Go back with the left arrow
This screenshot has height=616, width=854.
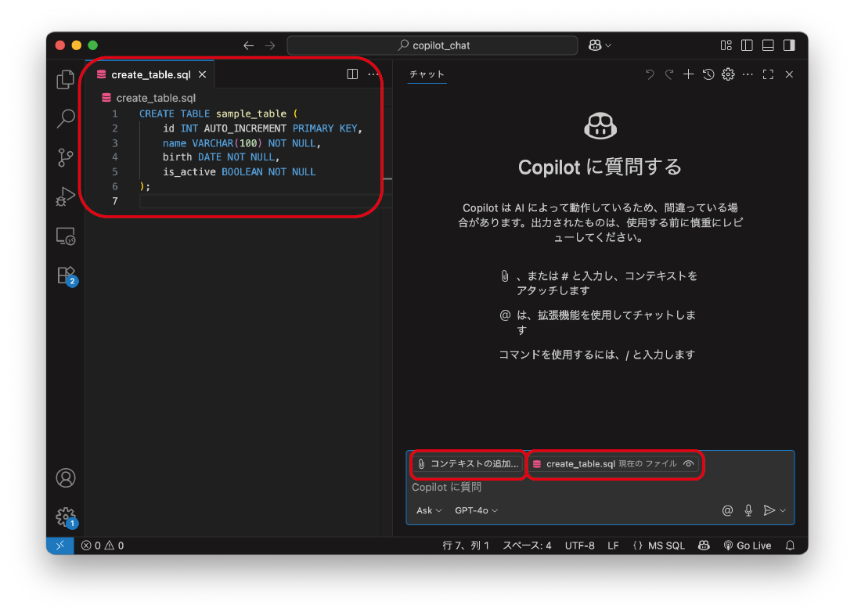(248, 45)
